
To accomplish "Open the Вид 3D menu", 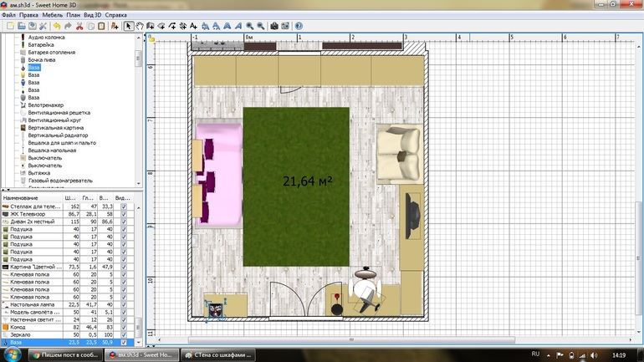I will pyautogui.click(x=94, y=15).
